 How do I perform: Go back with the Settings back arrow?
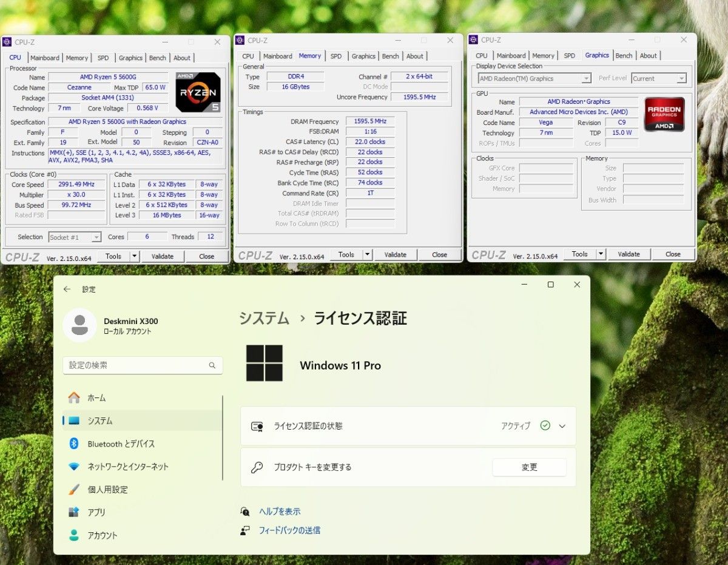click(x=67, y=289)
